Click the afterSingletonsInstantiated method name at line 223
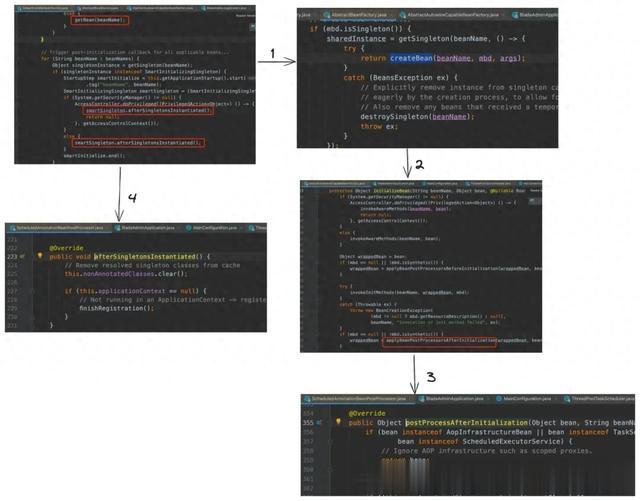The width and height of the screenshot is (640, 501). 145,256
